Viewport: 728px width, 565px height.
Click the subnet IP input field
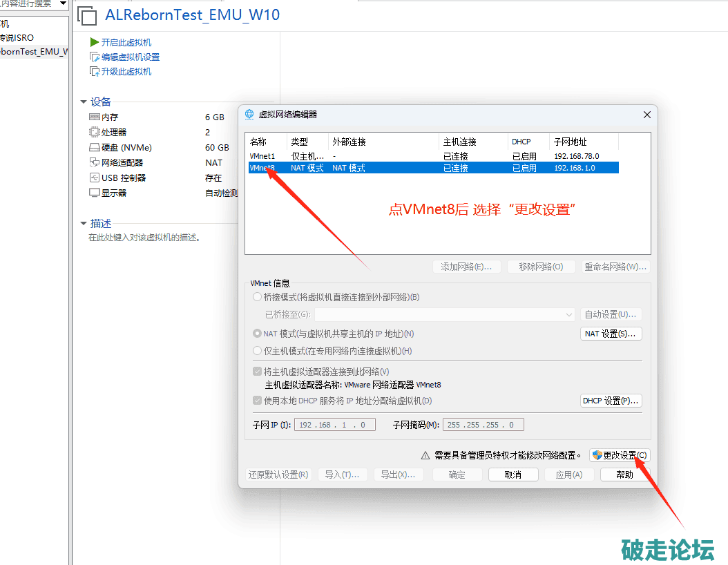point(335,425)
